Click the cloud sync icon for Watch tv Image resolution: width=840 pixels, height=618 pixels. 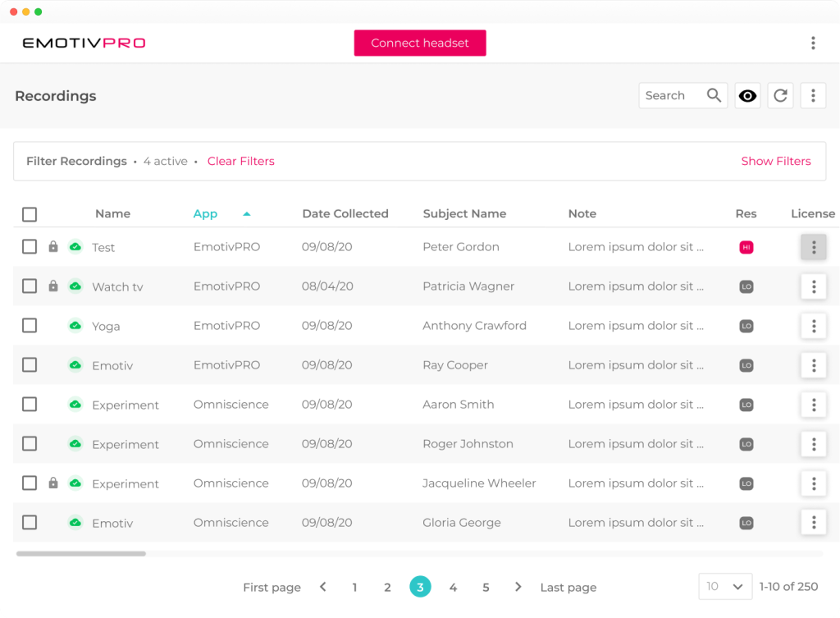click(x=75, y=286)
